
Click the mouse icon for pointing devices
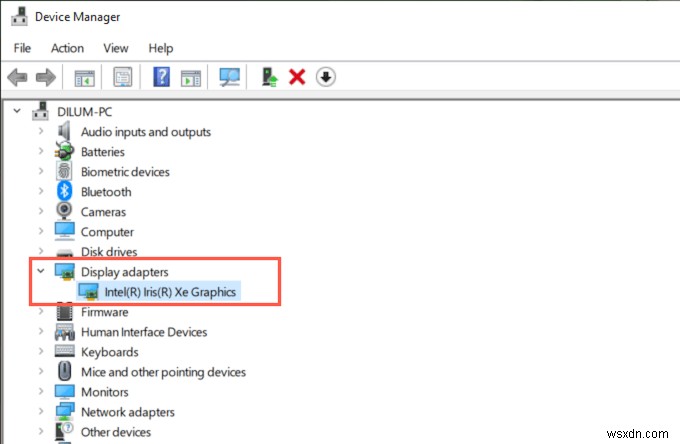coord(65,371)
